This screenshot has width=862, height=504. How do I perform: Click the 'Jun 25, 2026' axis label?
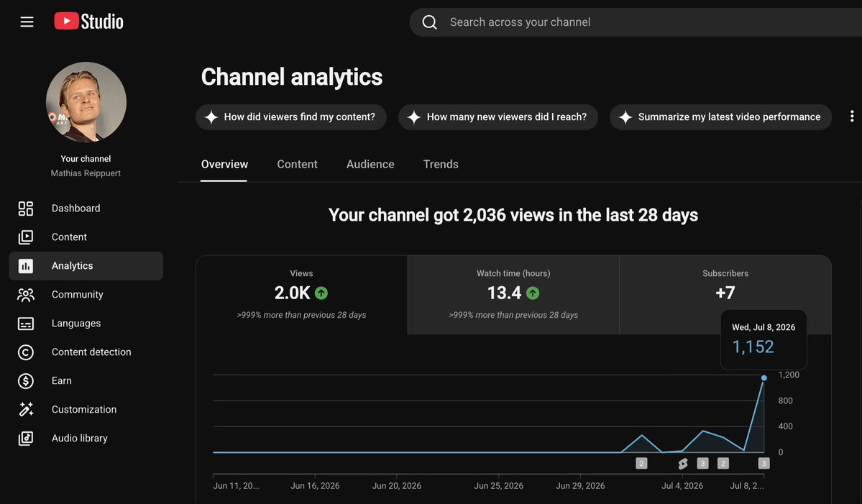(x=499, y=486)
